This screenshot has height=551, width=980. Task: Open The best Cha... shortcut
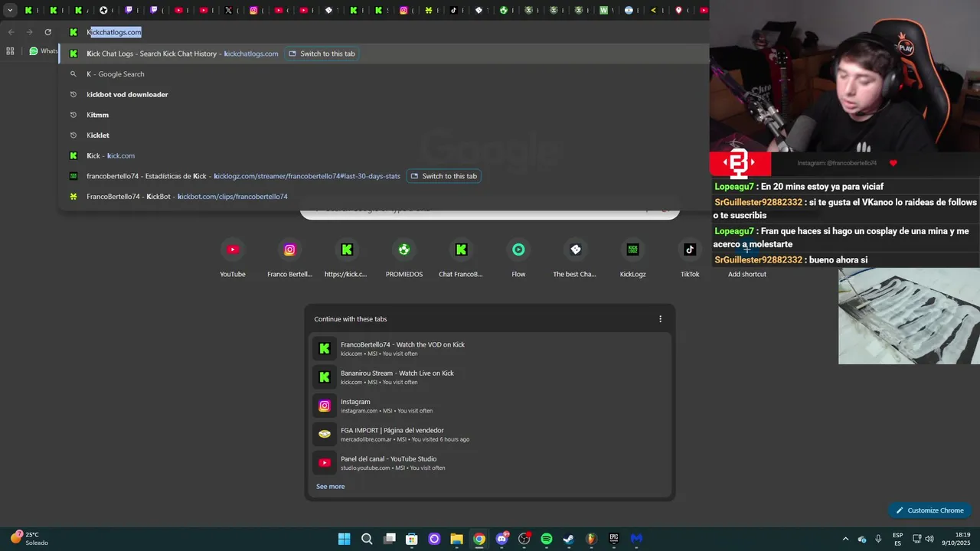pos(575,258)
